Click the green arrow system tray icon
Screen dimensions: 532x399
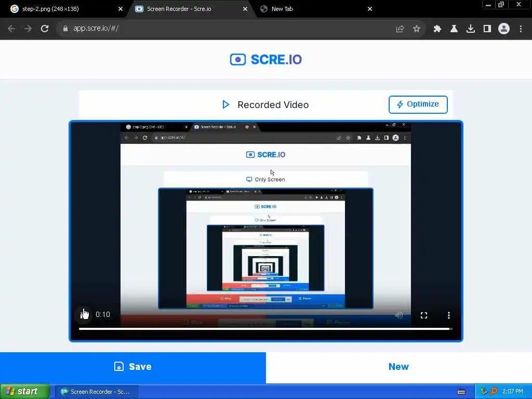click(x=484, y=392)
